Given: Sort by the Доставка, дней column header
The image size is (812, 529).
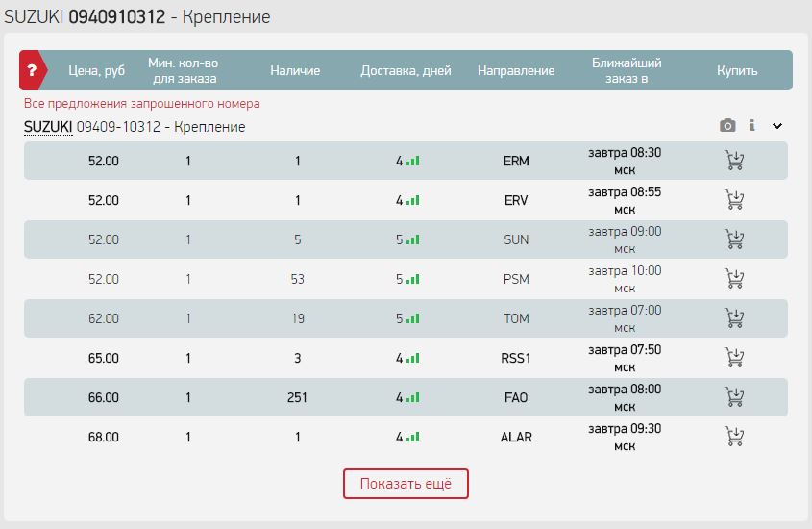Looking at the screenshot, I should pyautogui.click(x=406, y=70).
